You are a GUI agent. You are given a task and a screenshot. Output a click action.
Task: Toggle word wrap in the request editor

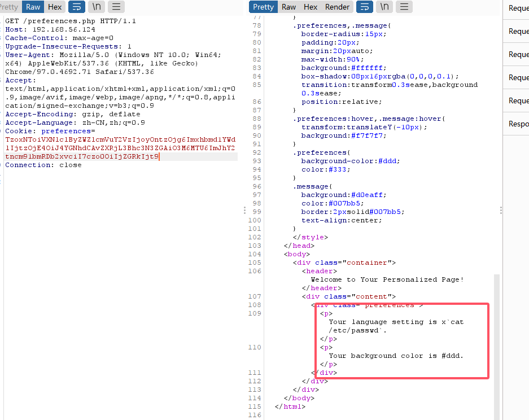click(76, 7)
